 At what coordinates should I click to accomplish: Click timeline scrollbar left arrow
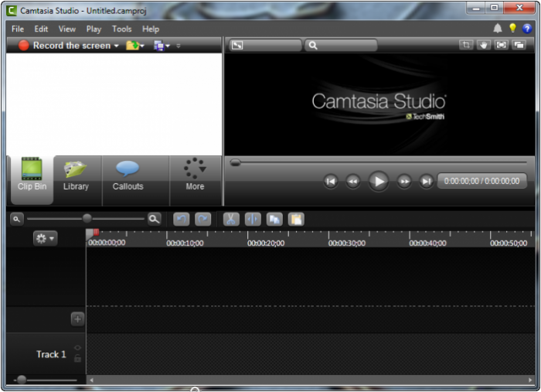tap(91, 380)
